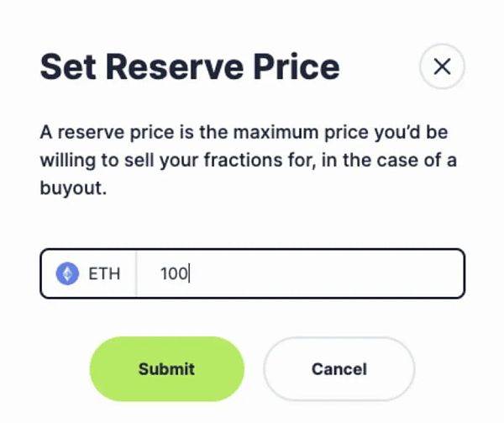
Task: Dismiss modal using the X icon
Action: tap(442, 66)
